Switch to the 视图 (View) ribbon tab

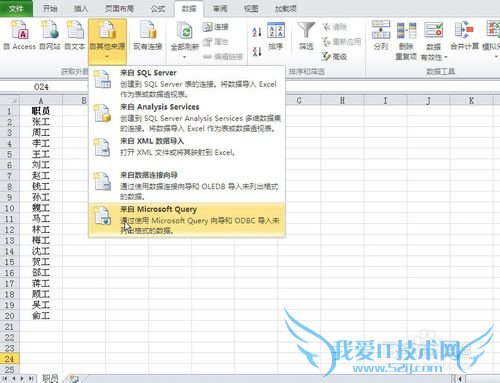tap(251, 8)
